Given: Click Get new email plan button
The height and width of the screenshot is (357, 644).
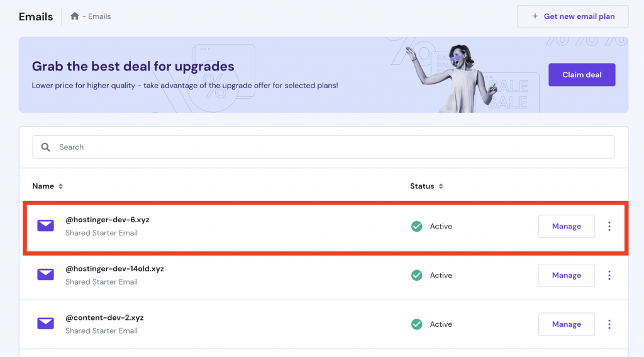Looking at the screenshot, I should [572, 16].
